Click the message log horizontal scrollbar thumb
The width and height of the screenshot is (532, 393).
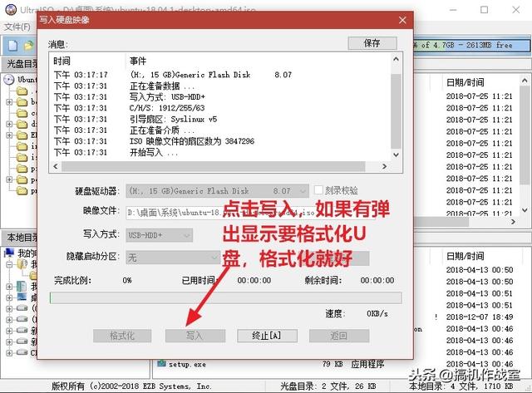click(x=213, y=166)
